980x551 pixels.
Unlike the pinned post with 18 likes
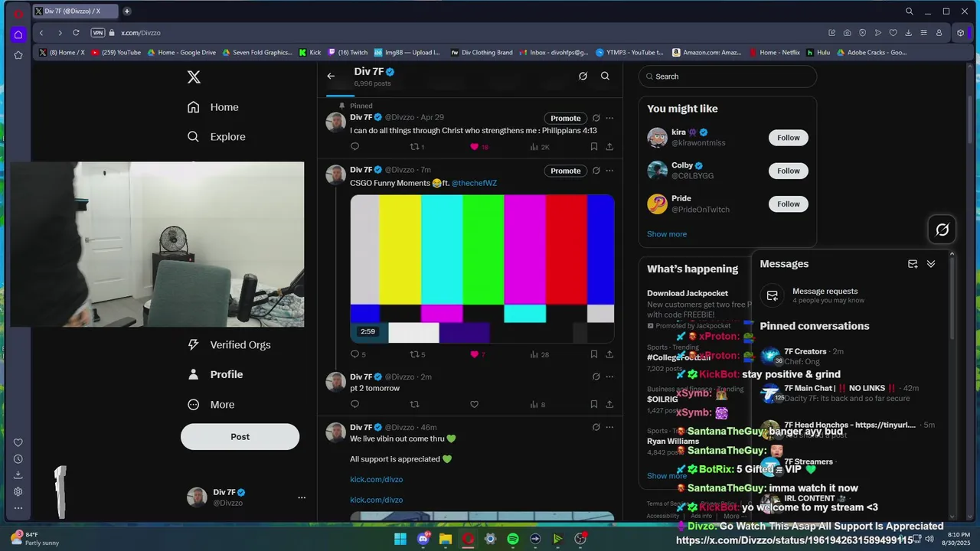(474, 147)
